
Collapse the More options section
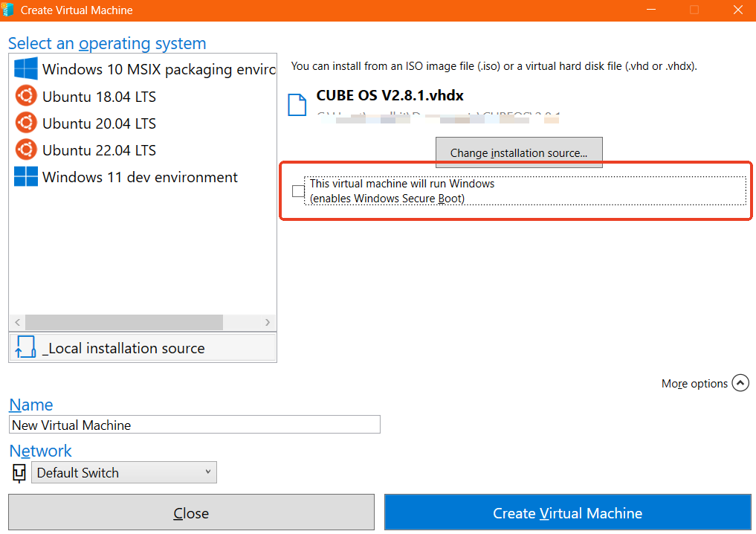tap(740, 383)
